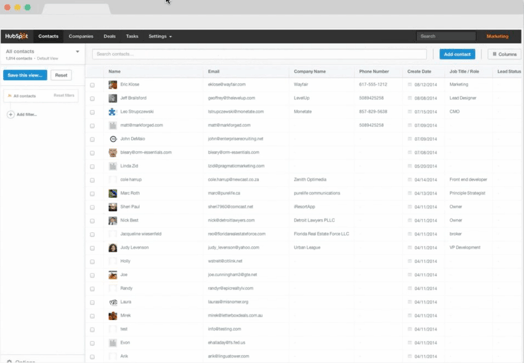Screen dimensions: 524x363
Task: Select checkbox for Eric Klose
Action: click(92, 85)
